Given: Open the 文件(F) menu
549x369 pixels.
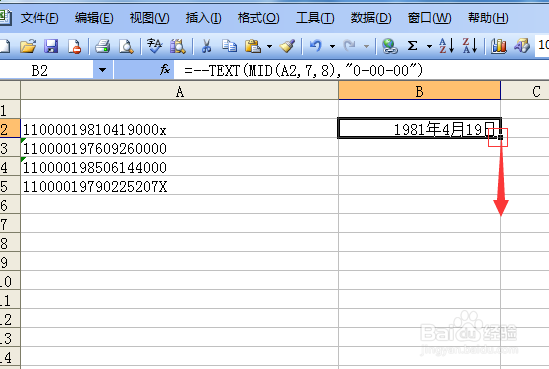Looking at the screenshot, I should pos(39,18).
